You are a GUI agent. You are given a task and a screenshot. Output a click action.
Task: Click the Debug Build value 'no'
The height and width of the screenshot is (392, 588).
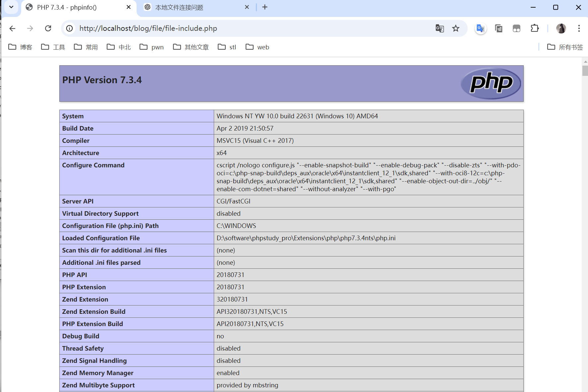(x=220, y=336)
